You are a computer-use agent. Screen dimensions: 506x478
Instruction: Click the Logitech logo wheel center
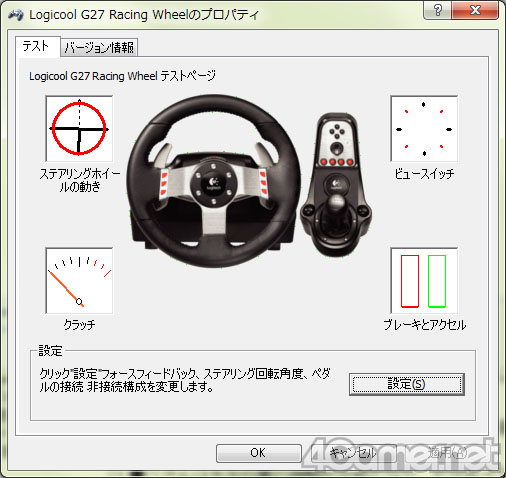[213, 184]
